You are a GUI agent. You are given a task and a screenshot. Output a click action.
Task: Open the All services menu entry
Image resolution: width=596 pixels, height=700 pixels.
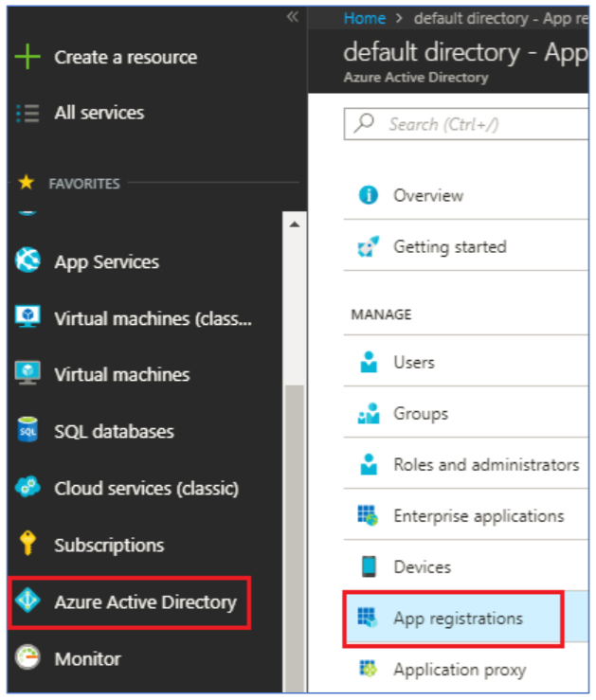tap(99, 113)
